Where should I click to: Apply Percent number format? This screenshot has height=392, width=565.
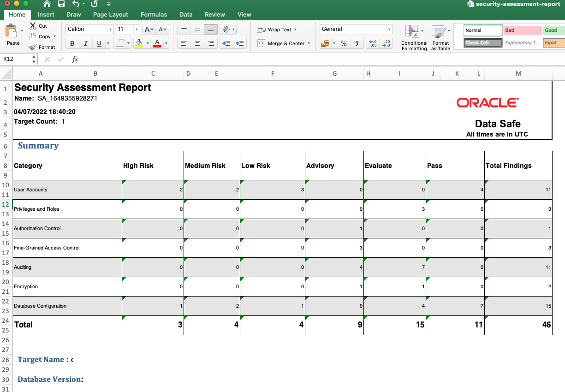tap(344, 43)
